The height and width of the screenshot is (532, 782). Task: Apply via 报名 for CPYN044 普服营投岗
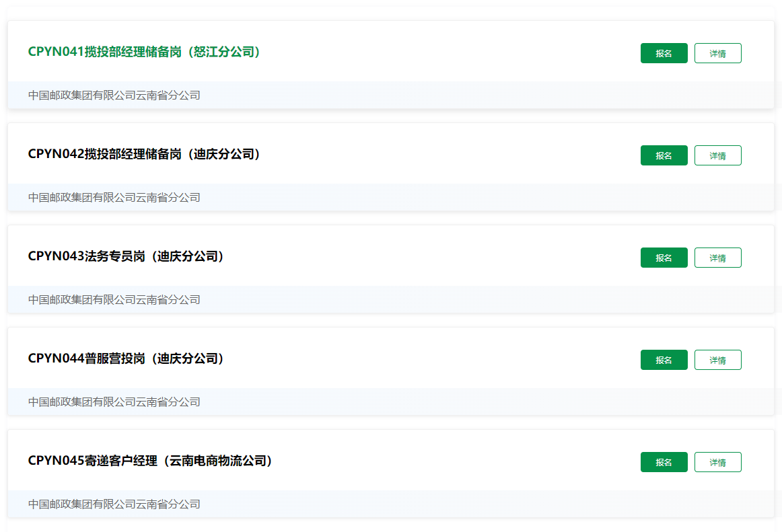click(664, 360)
